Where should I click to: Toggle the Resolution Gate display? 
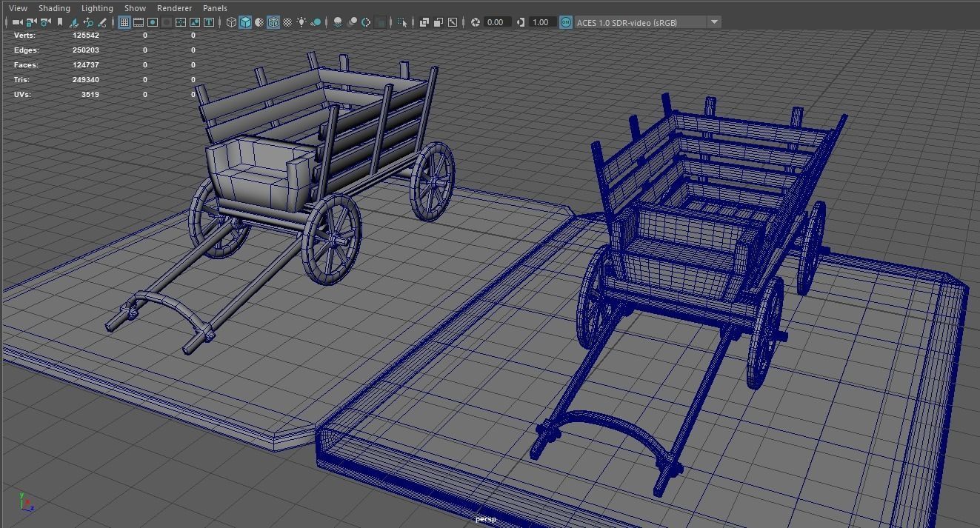(x=153, y=22)
